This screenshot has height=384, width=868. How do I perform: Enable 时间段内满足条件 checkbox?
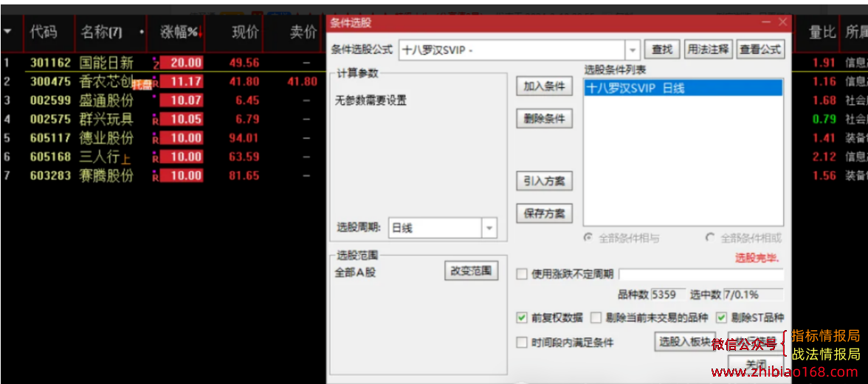click(521, 343)
